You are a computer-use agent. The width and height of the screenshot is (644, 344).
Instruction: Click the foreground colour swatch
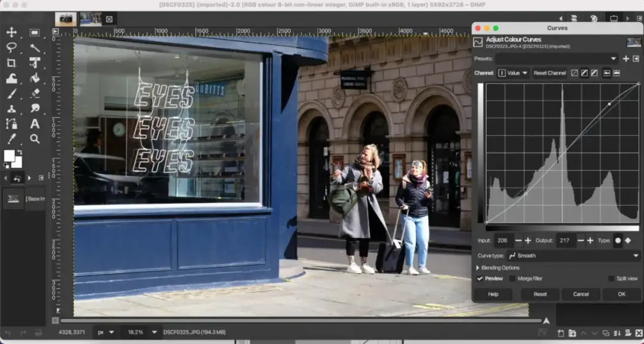(x=10, y=156)
